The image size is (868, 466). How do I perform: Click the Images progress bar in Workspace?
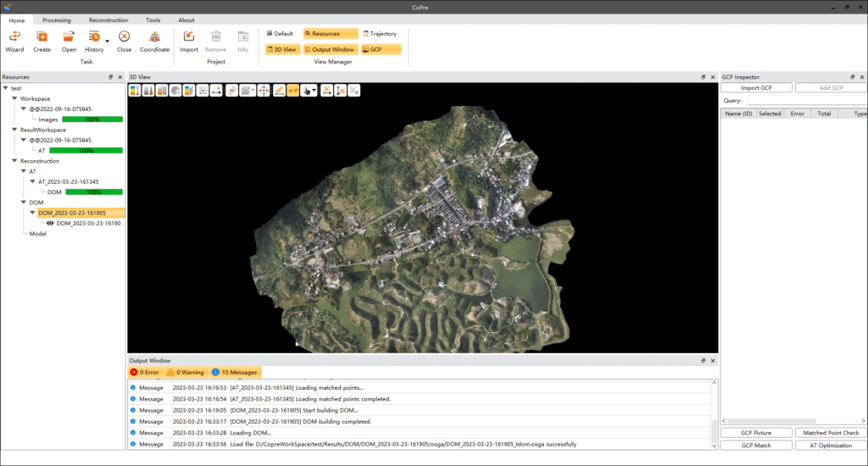(92, 119)
